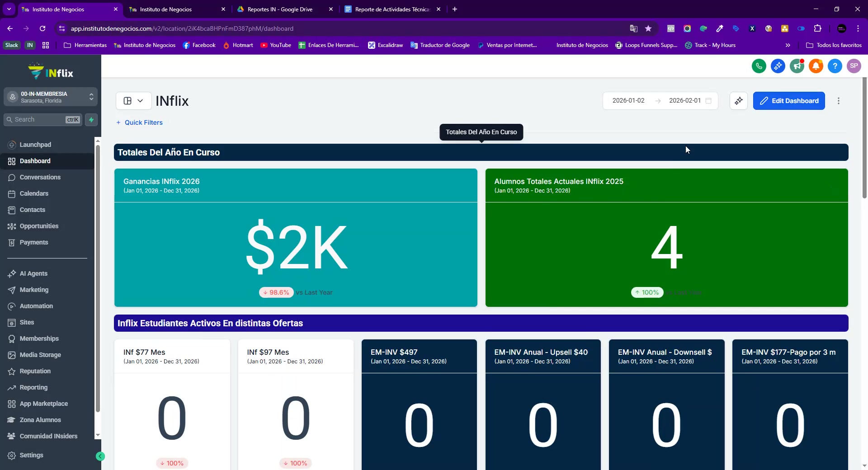Image resolution: width=868 pixels, height=470 pixels.
Task: Open Settings at sidebar bottom
Action: (31, 455)
